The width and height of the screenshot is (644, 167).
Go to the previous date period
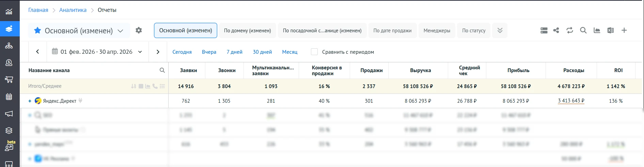[x=37, y=52]
